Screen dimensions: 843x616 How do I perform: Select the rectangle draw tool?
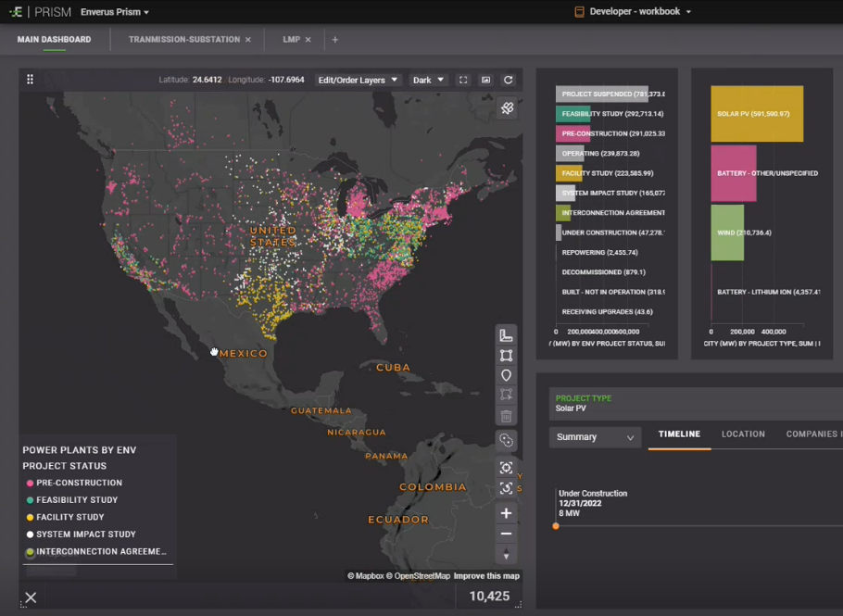[506, 356]
